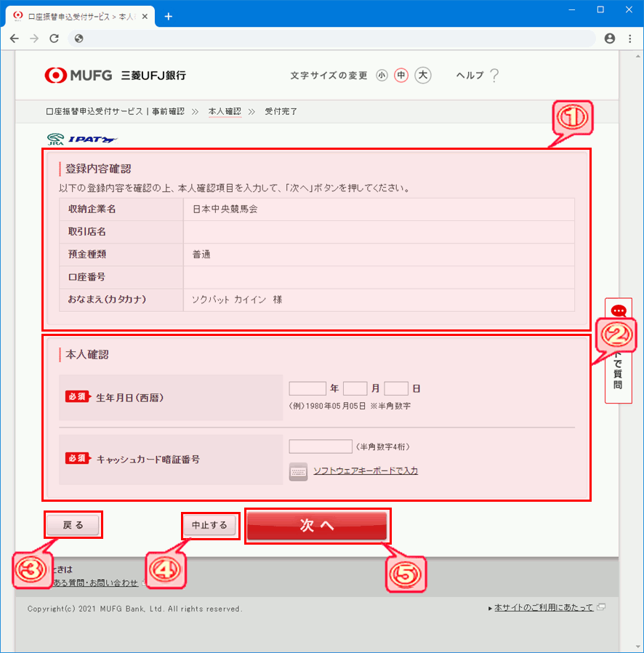This screenshot has width=644, height=653.
Task: Focus the birth year input field
Action: (x=307, y=388)
